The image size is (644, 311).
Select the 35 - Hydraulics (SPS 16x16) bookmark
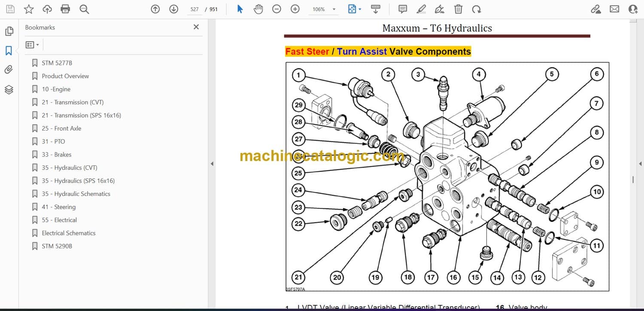[78, 181]
